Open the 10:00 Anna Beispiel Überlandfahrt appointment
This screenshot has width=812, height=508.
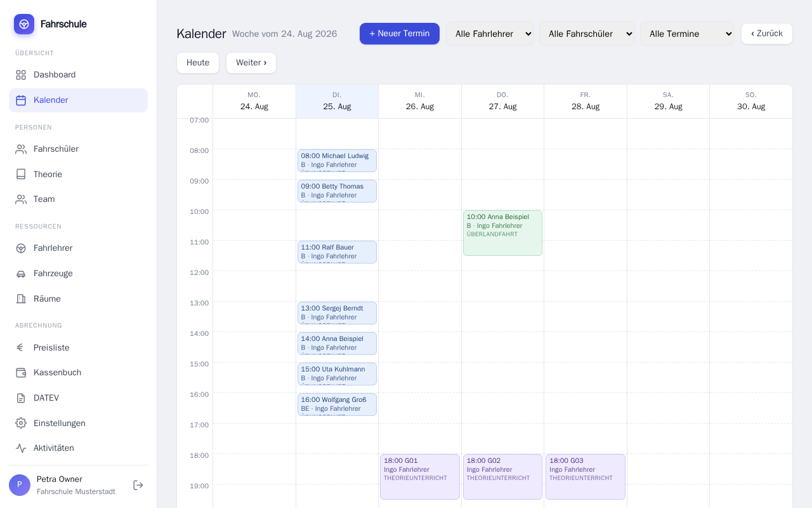502,233
